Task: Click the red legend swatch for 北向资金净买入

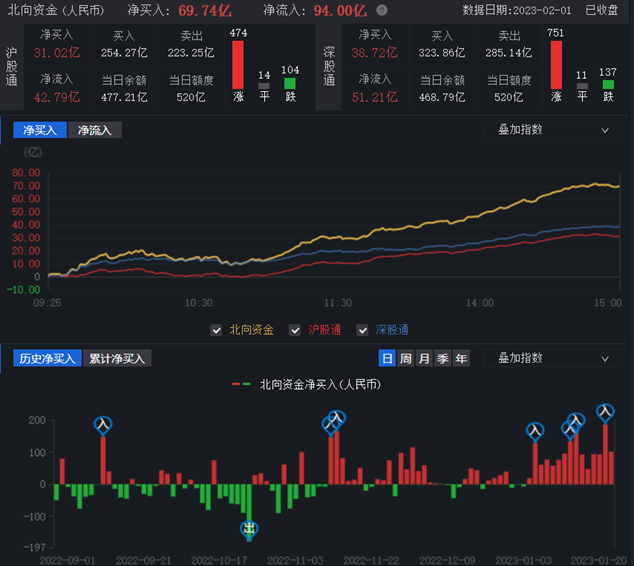Action: tap(242, 383)
